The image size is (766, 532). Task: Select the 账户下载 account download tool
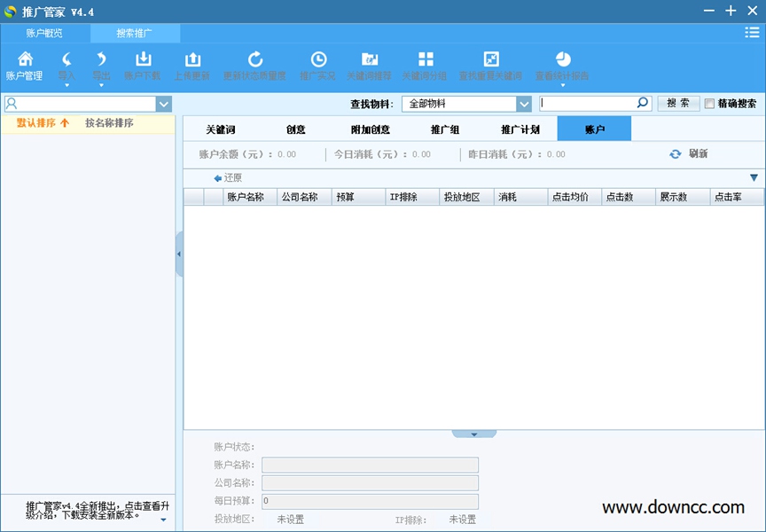click(143, 64)
